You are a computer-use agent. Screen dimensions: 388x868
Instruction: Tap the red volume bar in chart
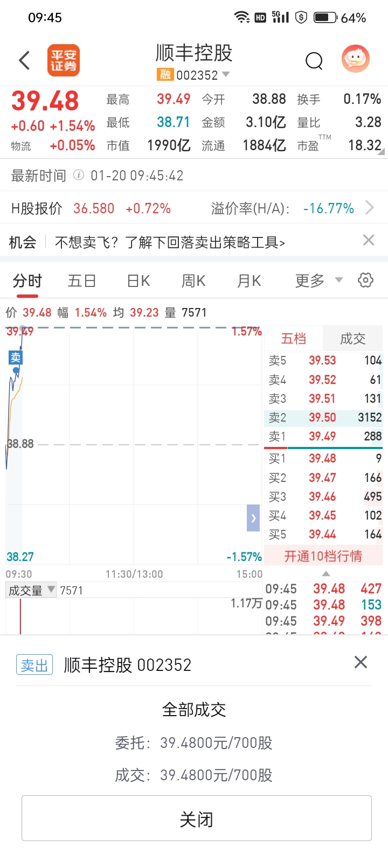[20, 615]
